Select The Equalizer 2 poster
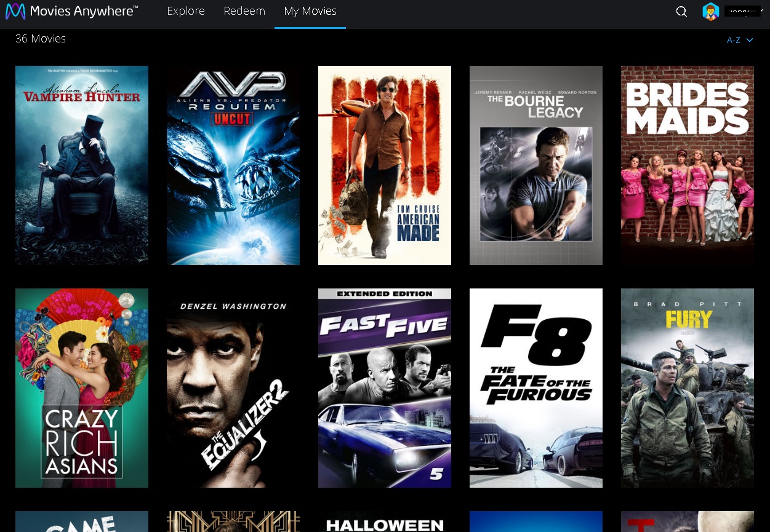Viewport: 770px width, 532px height. pyautogui.click(x=233, y=388)
